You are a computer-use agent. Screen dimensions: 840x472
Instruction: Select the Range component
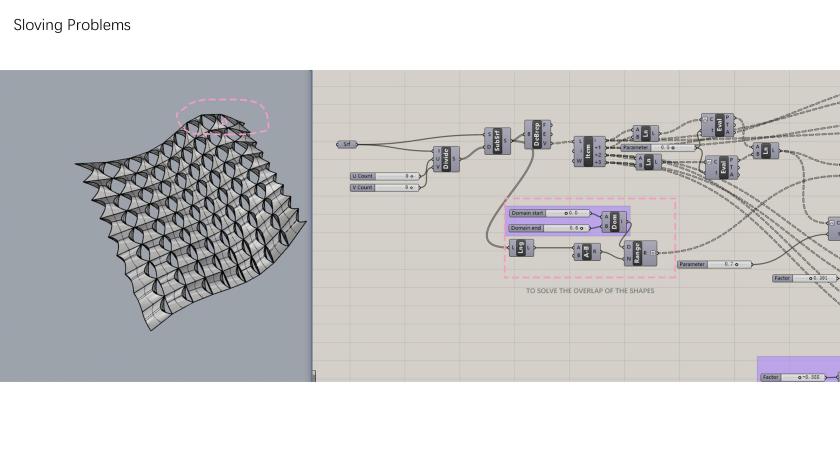coord(638,252)
